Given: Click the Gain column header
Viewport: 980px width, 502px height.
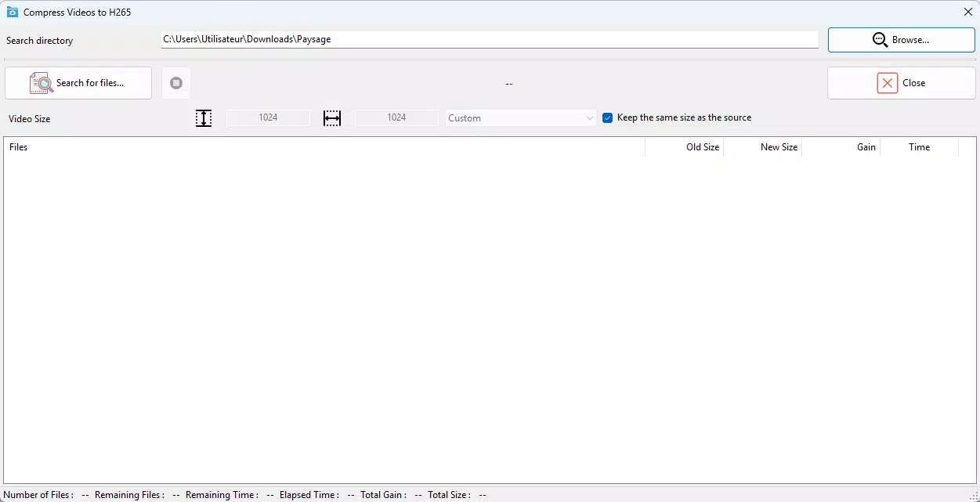Looking at the screenshot, I should click(x=841, y=147).
